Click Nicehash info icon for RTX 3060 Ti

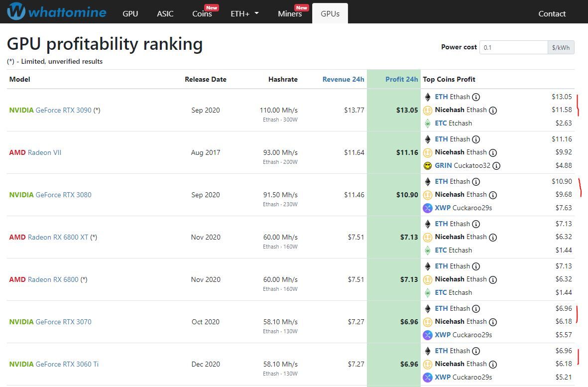[493, 365]
